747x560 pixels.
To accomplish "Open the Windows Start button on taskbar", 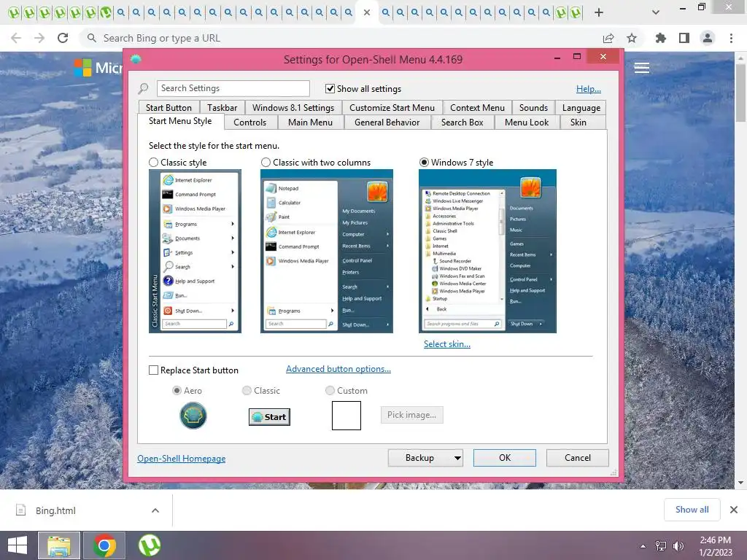I will [x=18, y=545].
